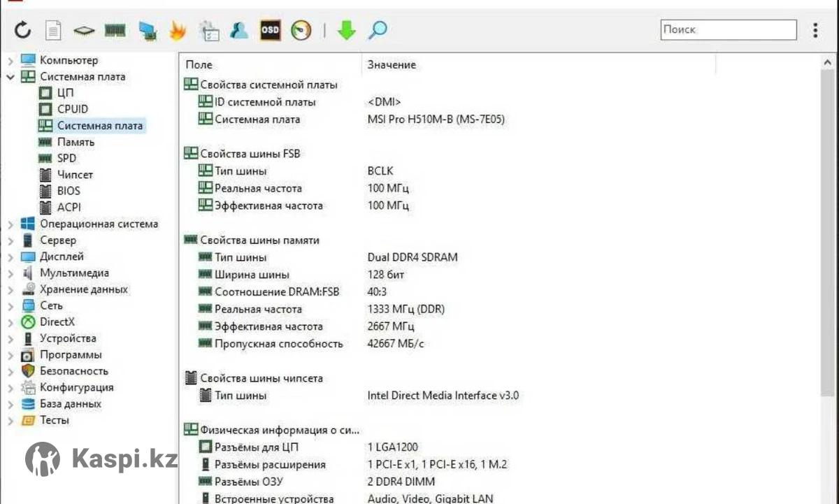The width and height of the screenshot is (839, 504).
Task: Click the magnifying glass search icon
Action: click(x=378, y=30)
